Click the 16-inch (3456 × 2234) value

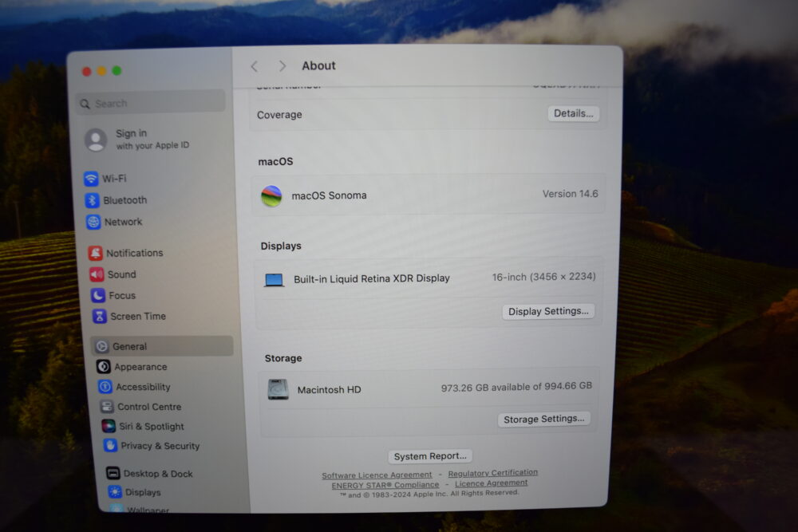(543, 277)
